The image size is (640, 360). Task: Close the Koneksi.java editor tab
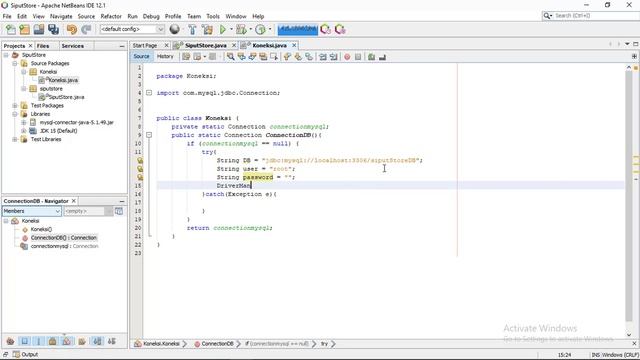click(294, 45)
